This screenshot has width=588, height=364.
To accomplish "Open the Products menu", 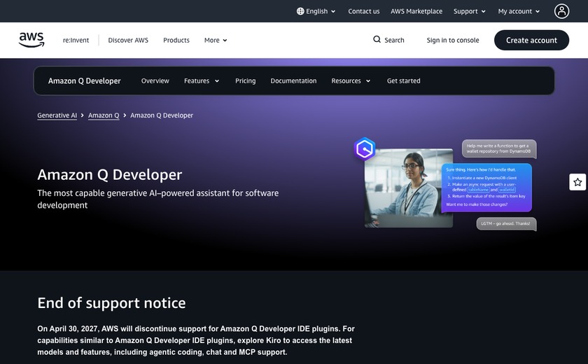I will pos(176,40).
